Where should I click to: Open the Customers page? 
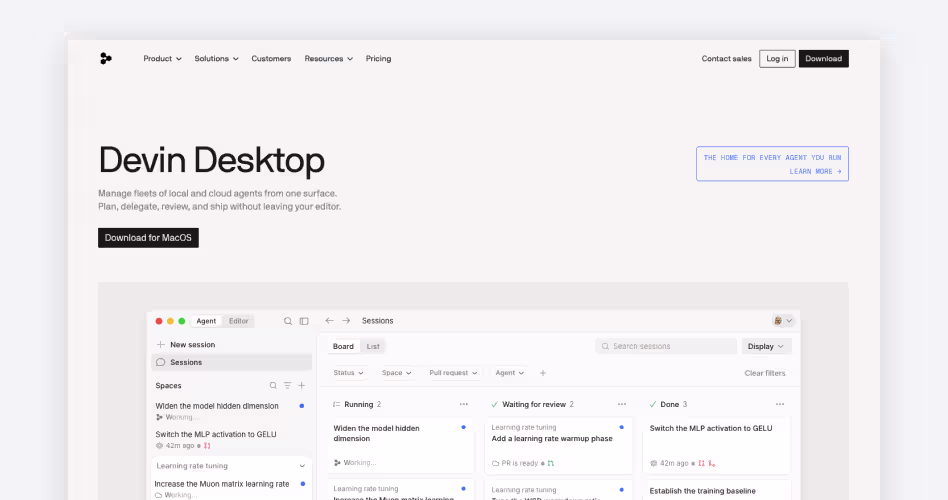click(x=271, y=59)
